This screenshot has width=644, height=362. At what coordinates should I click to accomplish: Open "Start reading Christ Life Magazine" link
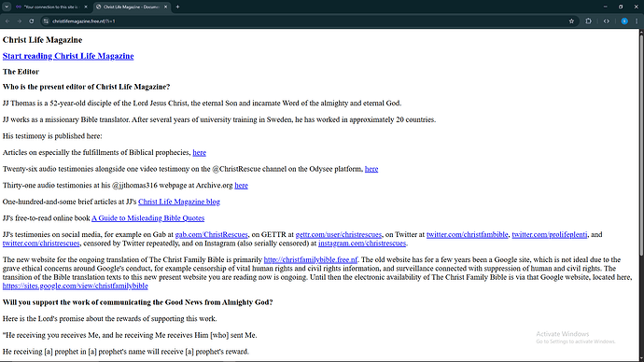[x=68, y=56]
